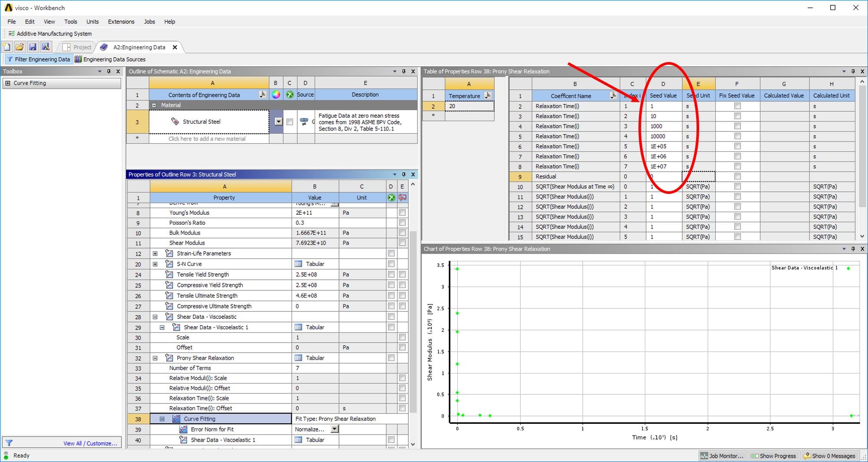Toggle parameterize checkbox for Young's Modulus
Image resolution: width=868 pixels, height=462 pixels.
click(x=402, y=213)
